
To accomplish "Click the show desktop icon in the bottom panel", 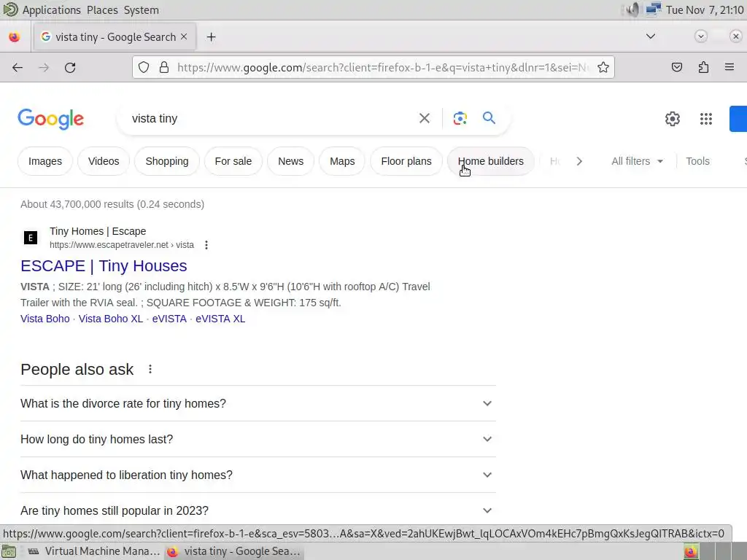I will (x=9, y=552).
